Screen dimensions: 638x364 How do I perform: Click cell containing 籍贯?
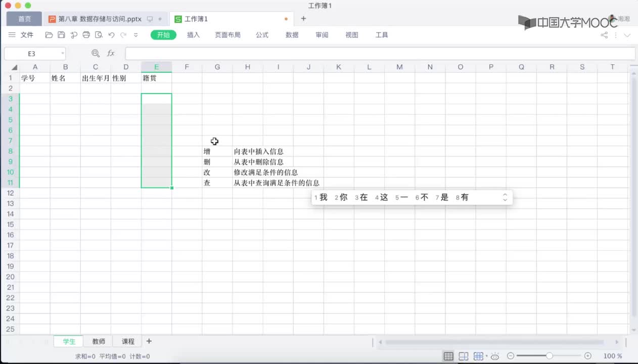(x=156, y=78)
